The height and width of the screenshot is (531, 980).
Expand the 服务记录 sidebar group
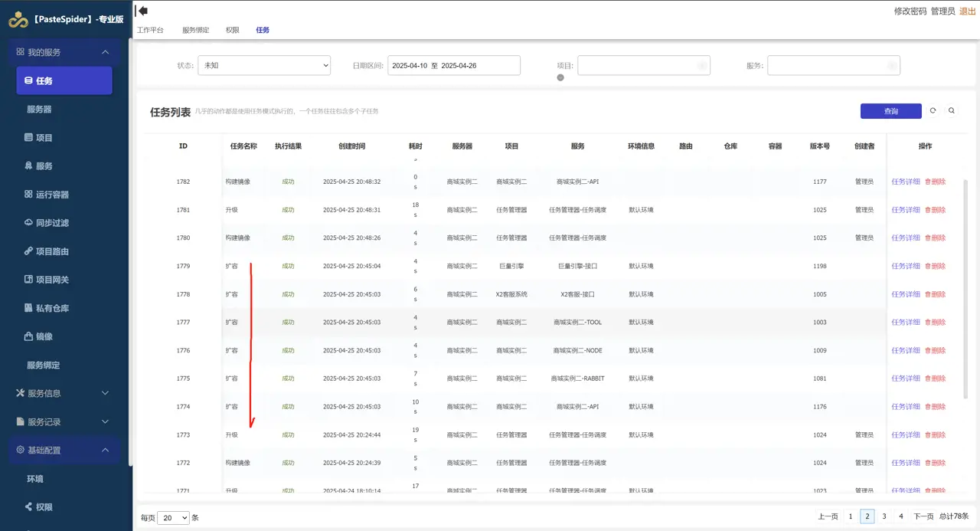click(64, 421)
